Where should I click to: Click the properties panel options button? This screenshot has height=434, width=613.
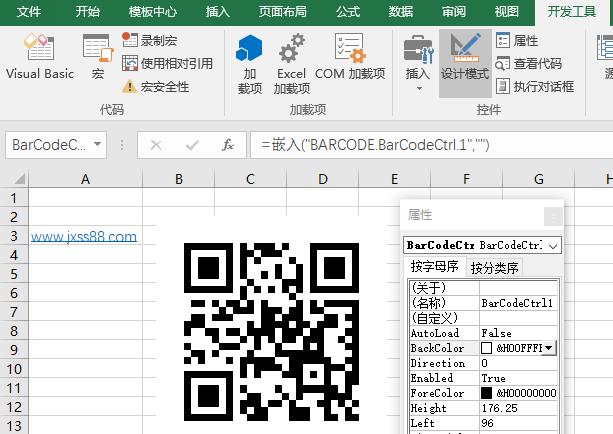[x=553, y=216]
